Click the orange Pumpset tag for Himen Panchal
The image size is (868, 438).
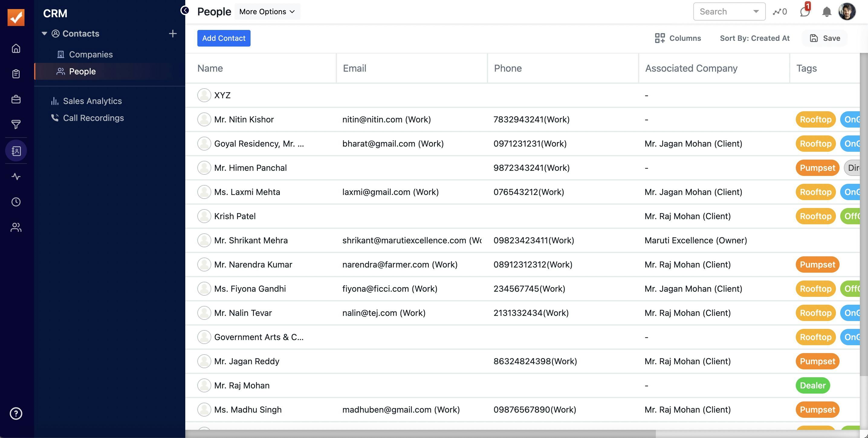click(x=817, y=168)
